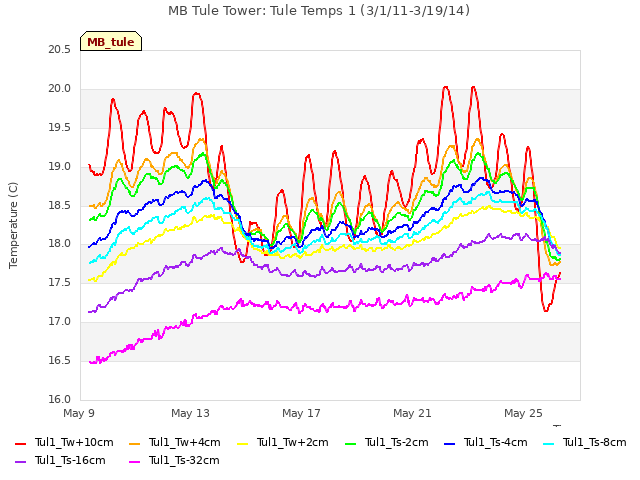
Task: Click the yellow Tul1_Tw+2cm legend swatch
Action: tap(242, 443)
